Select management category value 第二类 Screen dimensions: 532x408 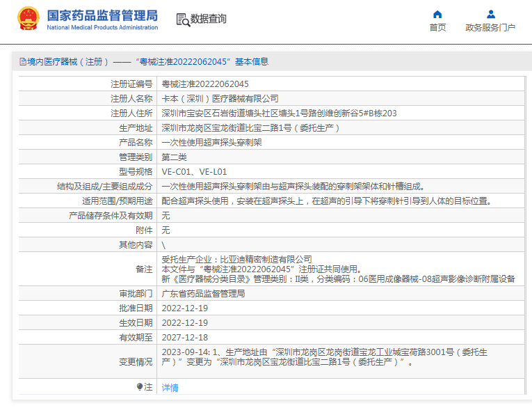[174, 157]
